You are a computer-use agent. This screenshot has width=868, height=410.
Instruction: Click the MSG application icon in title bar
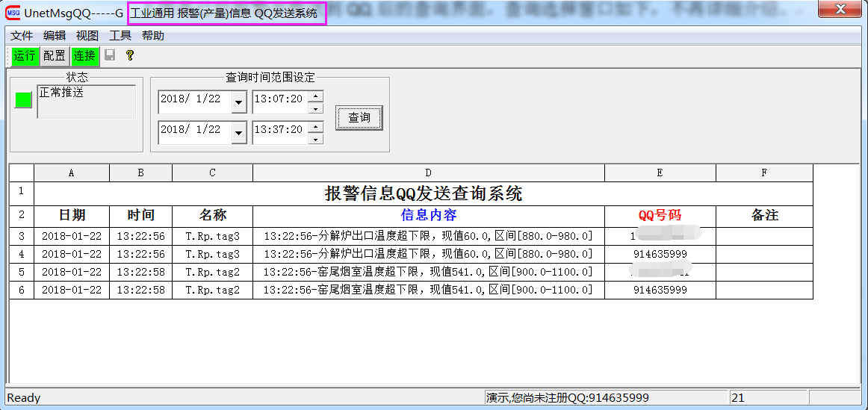[x=13, y=13]
